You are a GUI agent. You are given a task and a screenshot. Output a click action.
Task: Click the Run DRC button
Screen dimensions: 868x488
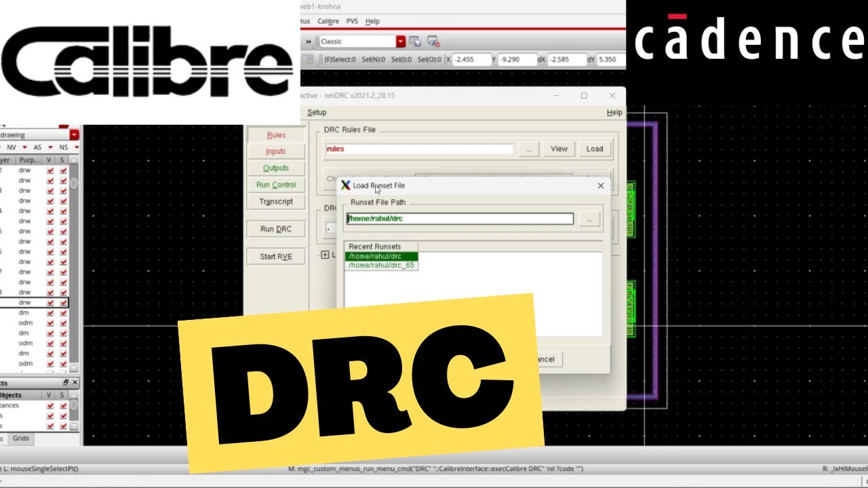pos(276,229)
